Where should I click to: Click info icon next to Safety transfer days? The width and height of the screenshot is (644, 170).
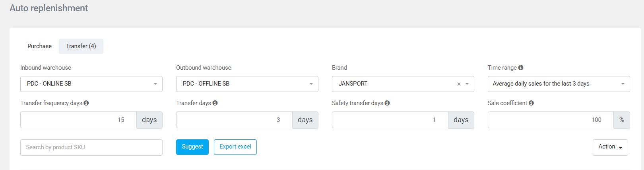click(387, 103)
